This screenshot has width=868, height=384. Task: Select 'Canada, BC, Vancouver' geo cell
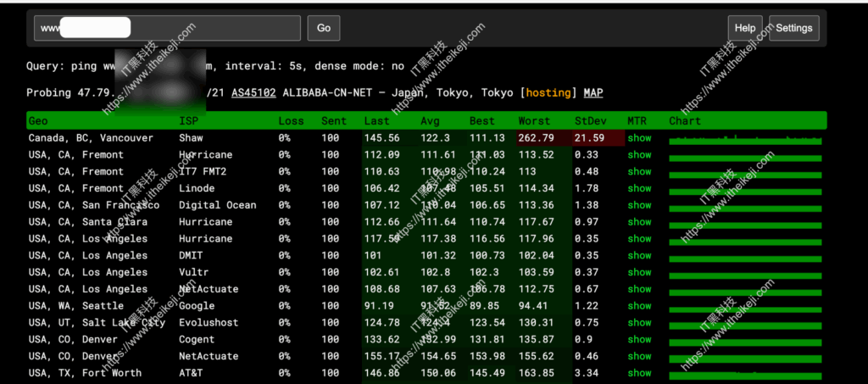[91, 138]
